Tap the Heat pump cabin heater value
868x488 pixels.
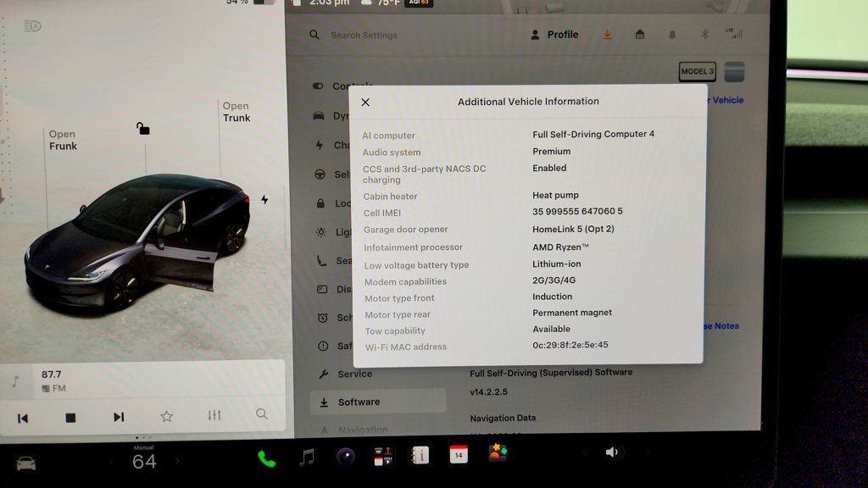tap(555, 196)
